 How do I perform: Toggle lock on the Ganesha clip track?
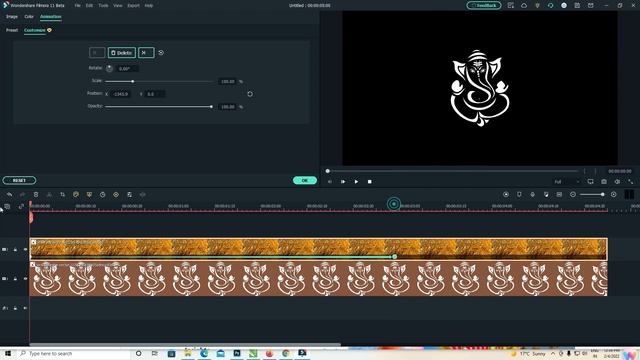16,279
